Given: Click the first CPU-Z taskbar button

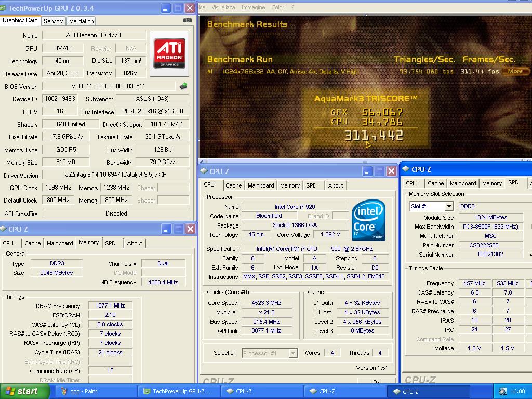Looking at the screenshot, I should coord(261,391).
